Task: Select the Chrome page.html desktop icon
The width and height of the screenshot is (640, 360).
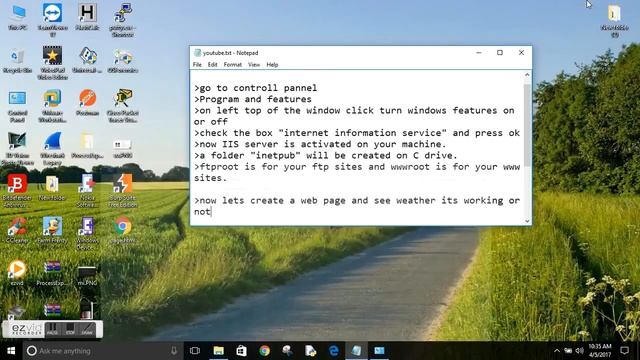Action: (122, 231)
